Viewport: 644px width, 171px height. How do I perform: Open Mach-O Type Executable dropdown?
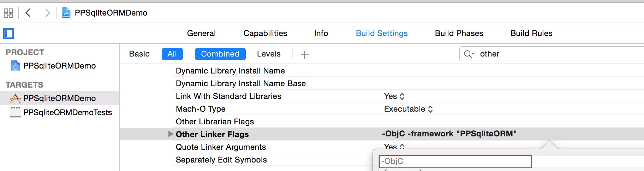pos(409,109)
